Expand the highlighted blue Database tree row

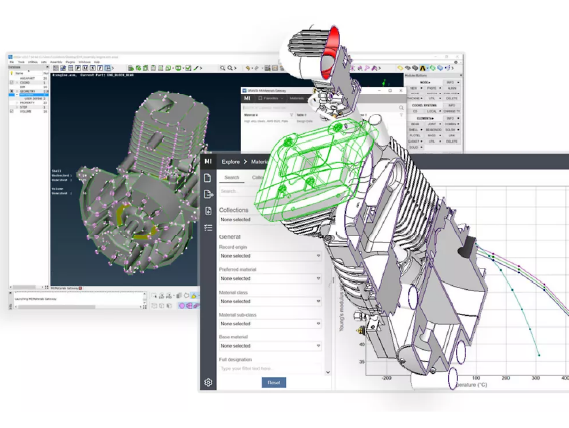[x=17, y=95]
